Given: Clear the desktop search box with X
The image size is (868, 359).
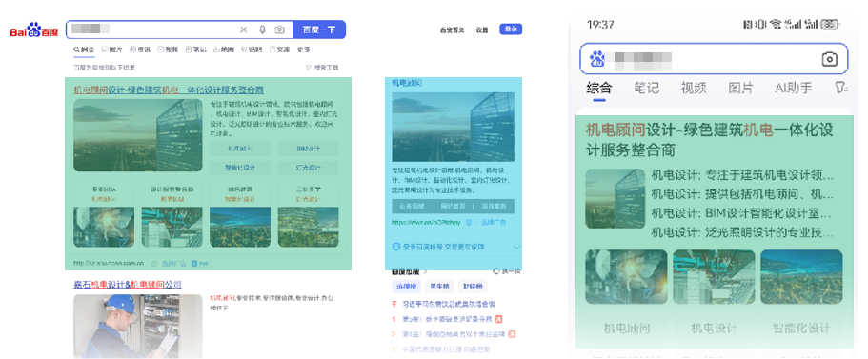Looking at the screenshot, I should (243, 30).
